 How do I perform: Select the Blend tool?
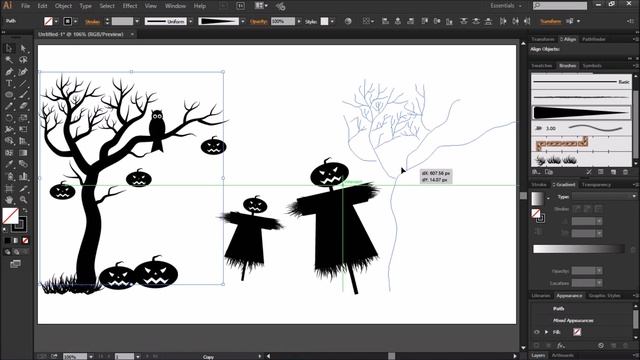23,164
